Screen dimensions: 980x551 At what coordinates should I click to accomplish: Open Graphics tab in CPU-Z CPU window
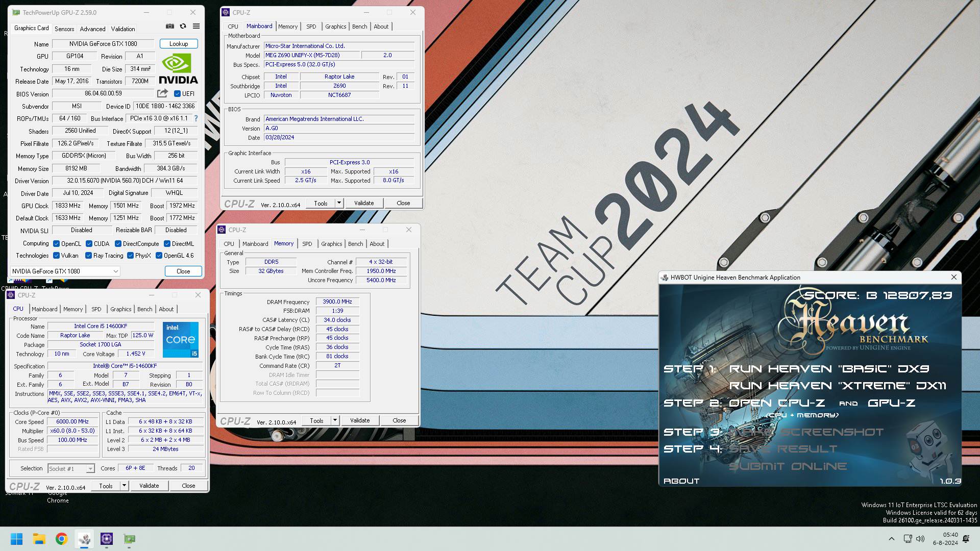point(121,309)
